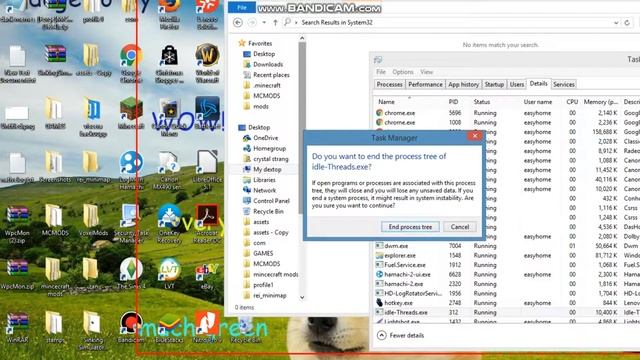Go back in File Explorer
The image size is (640, 360).
238,22
